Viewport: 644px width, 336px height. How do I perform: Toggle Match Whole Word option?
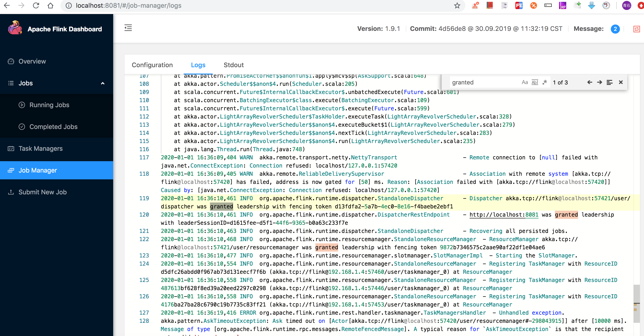tap(535, 82)
